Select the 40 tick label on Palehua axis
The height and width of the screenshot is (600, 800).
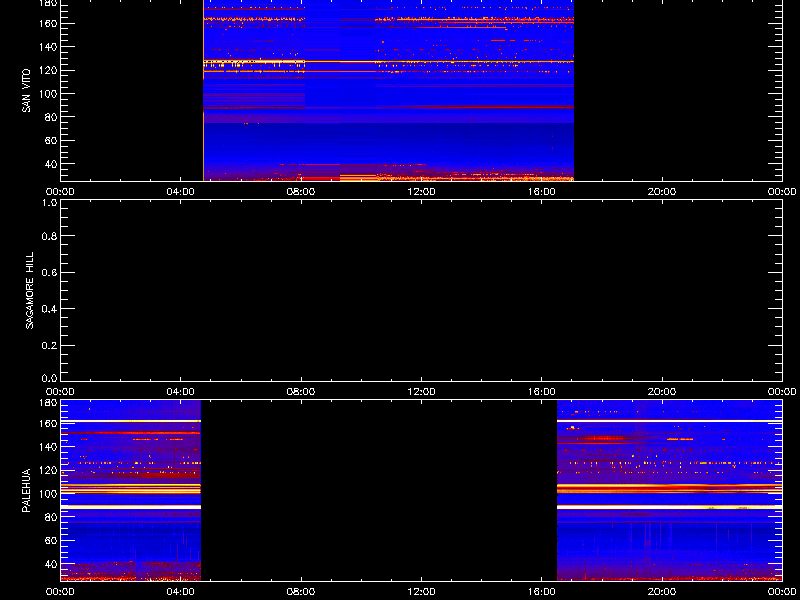pyautogui.click(x=51, y=564)
